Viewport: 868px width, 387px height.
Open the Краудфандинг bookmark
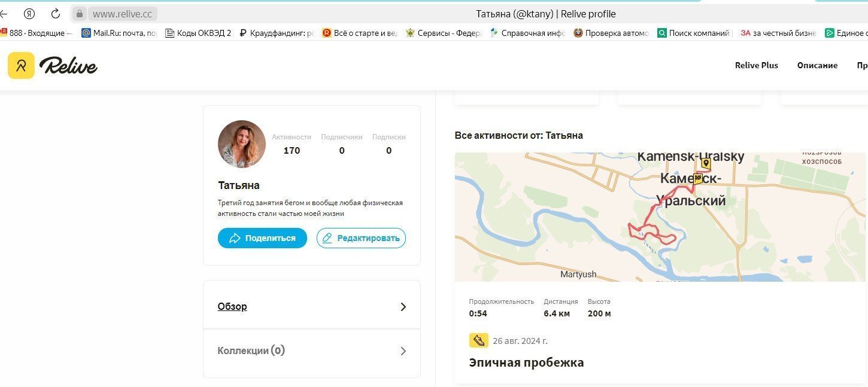pyautogui.click(x=276, y=33)
